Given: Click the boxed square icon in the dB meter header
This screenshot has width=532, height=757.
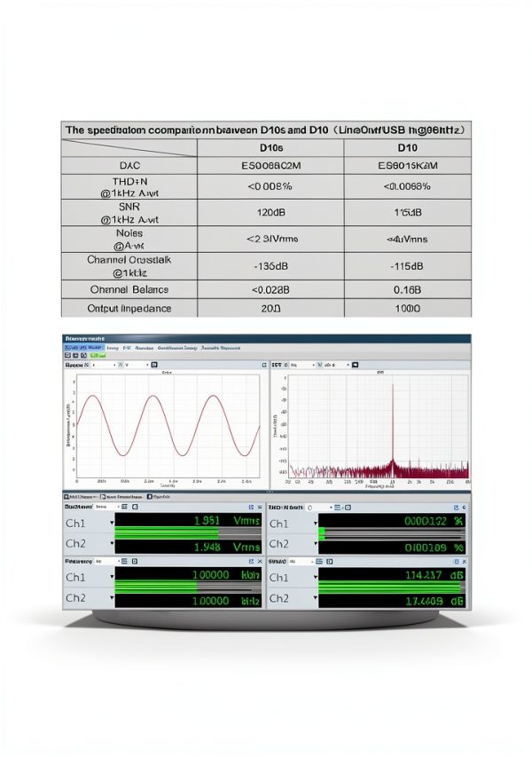Looking at the screenshot, I should pyautogui.click(x=330, y=562).
